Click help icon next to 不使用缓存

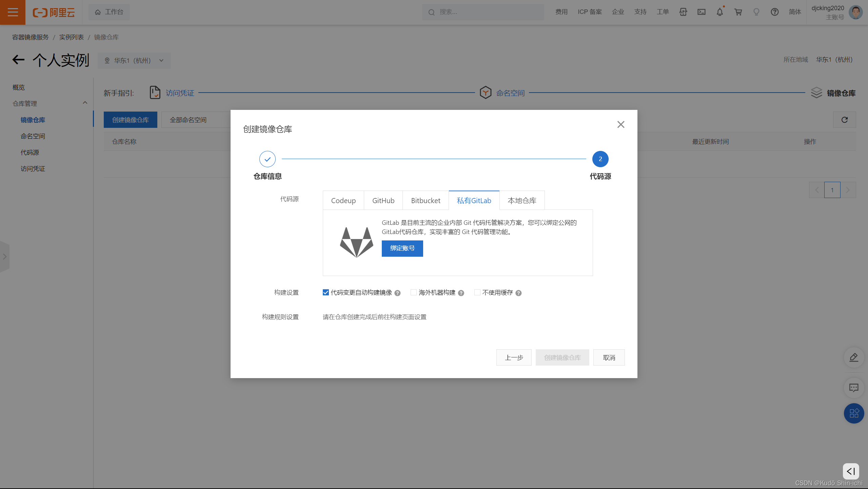[x=518, y=293]
